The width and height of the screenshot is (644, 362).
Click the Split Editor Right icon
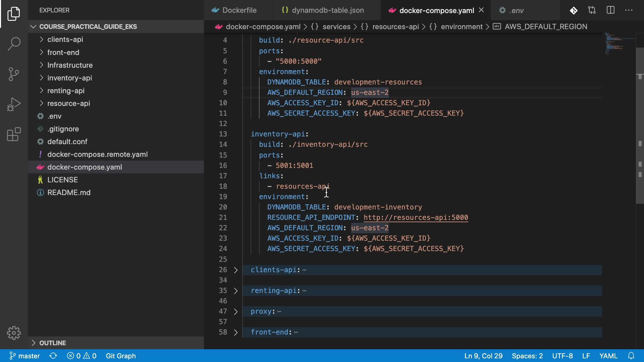610,10
